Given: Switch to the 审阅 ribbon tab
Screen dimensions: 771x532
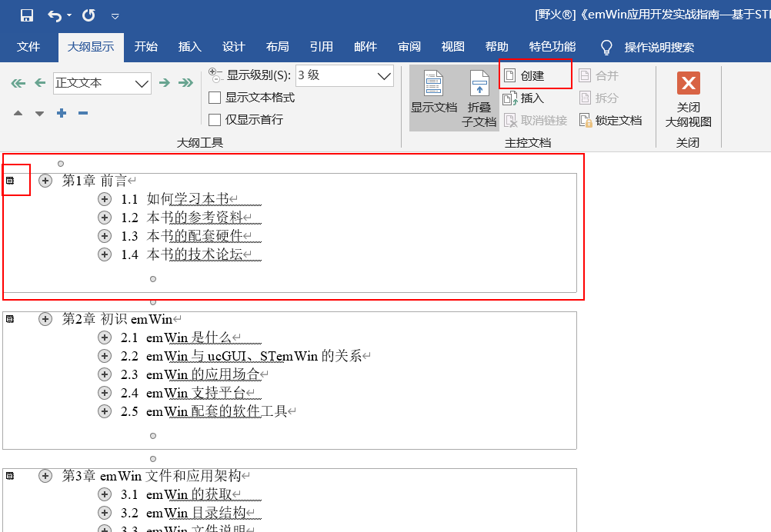Looking at the screenshot, I should (409, 47).
